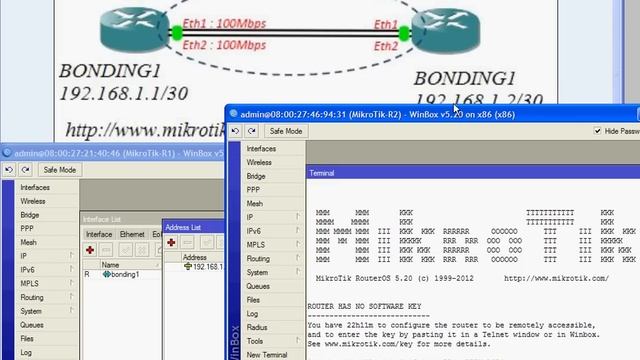This screenshot has width=640, height=360.
Task: Click the Address List window title bar
Action: (x=194, y=227)
